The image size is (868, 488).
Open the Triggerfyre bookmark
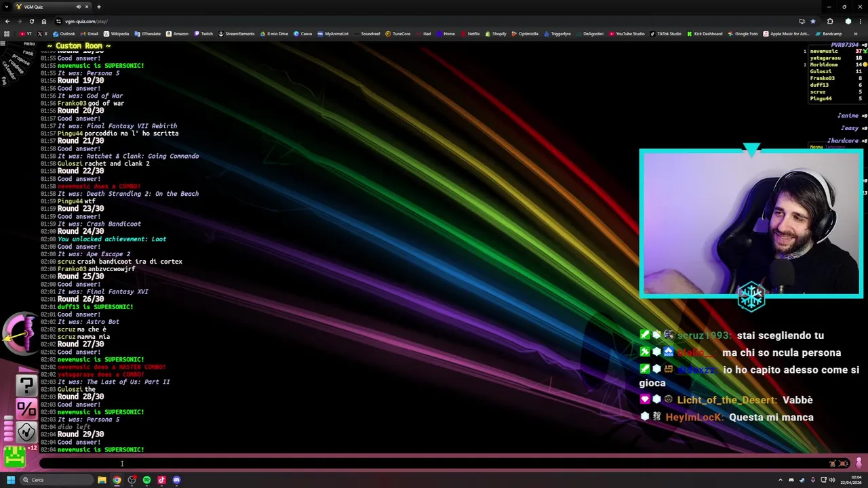pyautogui.click(x=557, y=34)
